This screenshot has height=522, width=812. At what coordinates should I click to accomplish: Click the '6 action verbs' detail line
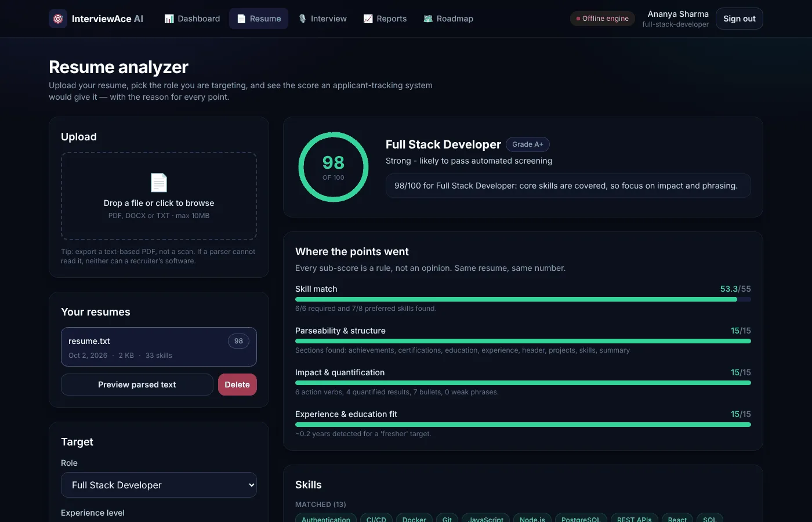[397, 392]
